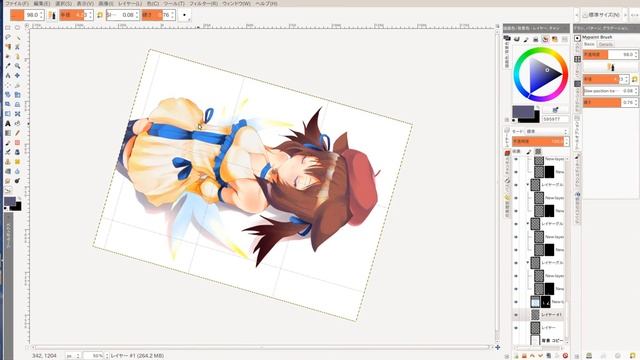
Task: Click the layer opacity orange slider
Action: click(x=538, y=141)
